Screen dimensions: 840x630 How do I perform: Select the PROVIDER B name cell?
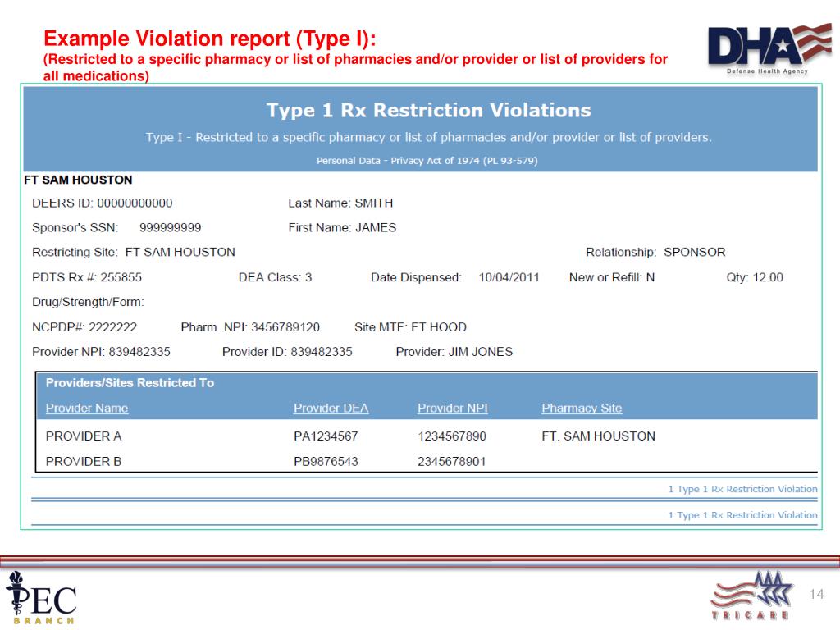pyautogui.click(x=84, y=461)
